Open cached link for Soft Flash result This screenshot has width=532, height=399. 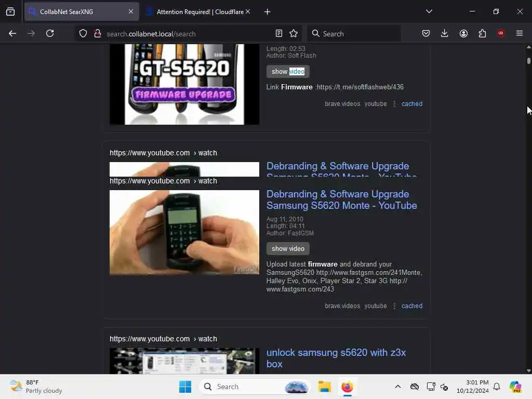point(412,104)
